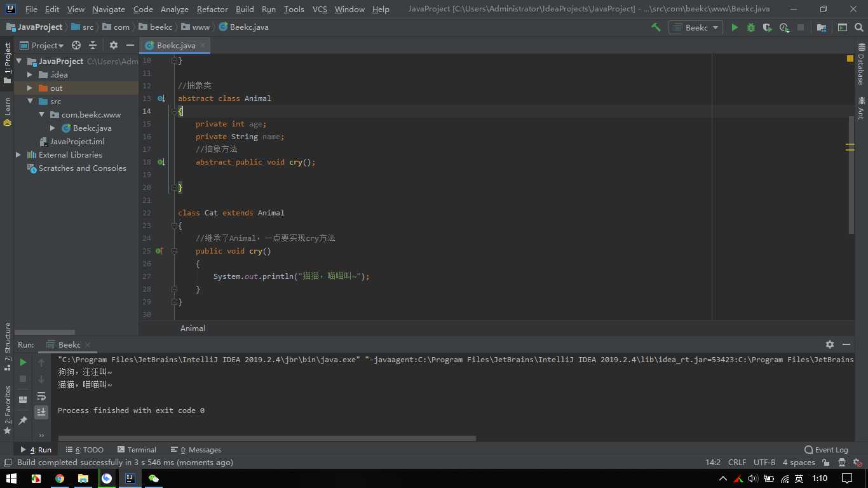Viewport: 868px width, 488px height.
Task: Select JavaProject.iml in the project tree
Action: pyautogui.click(x=76, y=141)
